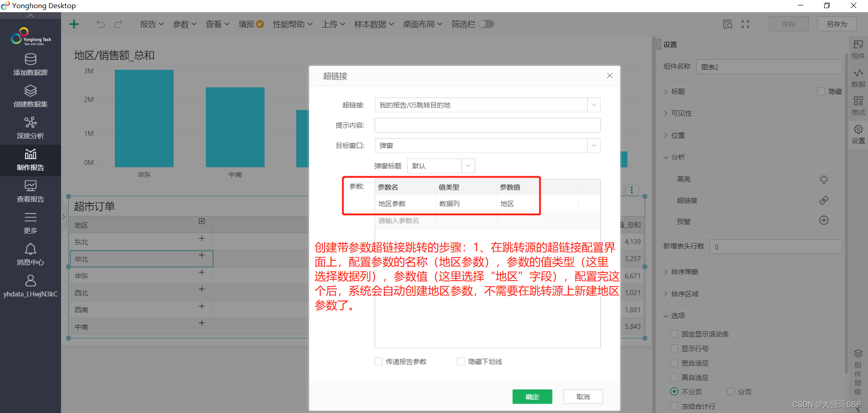Expand 华北 row plus icon

coord(202,255)
